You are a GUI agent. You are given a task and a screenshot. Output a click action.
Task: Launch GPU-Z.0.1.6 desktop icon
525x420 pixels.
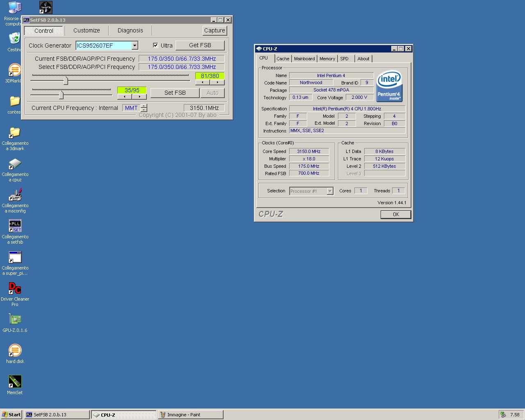[x=15, y=319]
